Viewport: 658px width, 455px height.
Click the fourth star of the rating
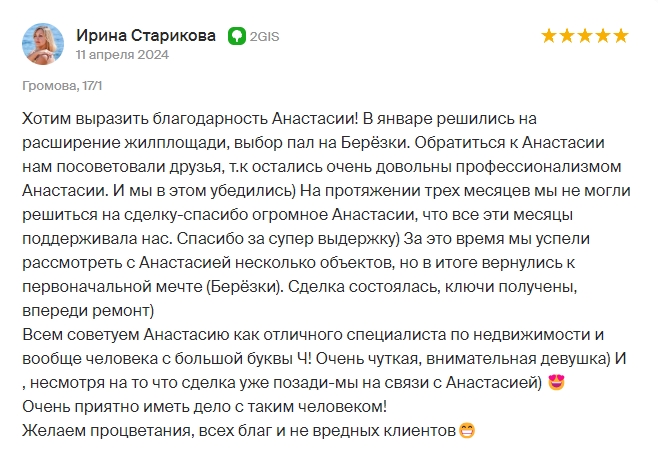click(x=603, y=36)
